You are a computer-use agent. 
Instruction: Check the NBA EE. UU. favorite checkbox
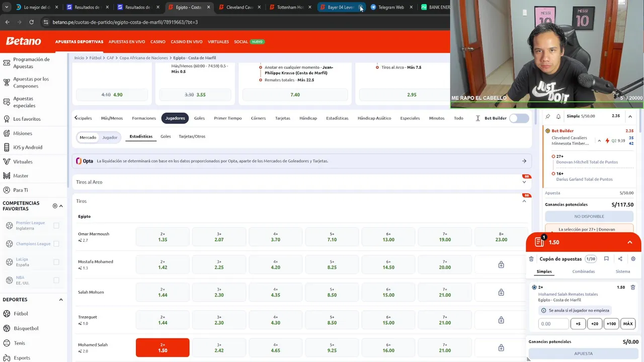[x=56, y=280]
